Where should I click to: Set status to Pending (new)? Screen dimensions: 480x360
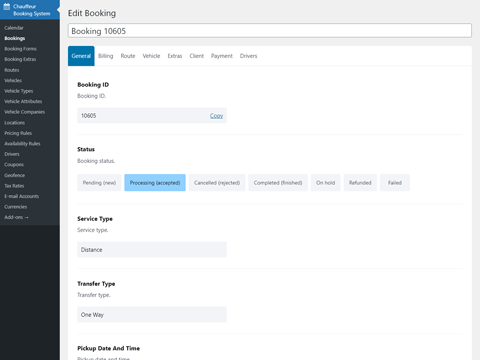point(99,183)
